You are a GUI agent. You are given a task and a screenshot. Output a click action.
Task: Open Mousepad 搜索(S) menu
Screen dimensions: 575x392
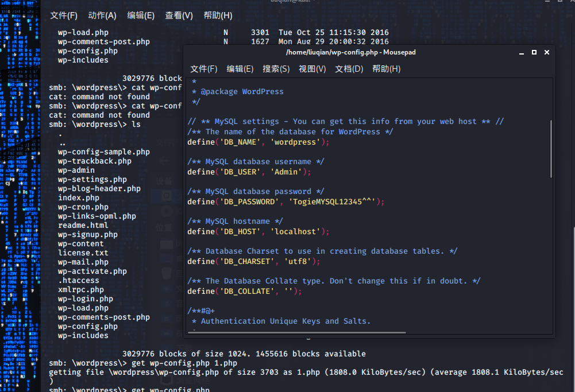pos(276,69)
